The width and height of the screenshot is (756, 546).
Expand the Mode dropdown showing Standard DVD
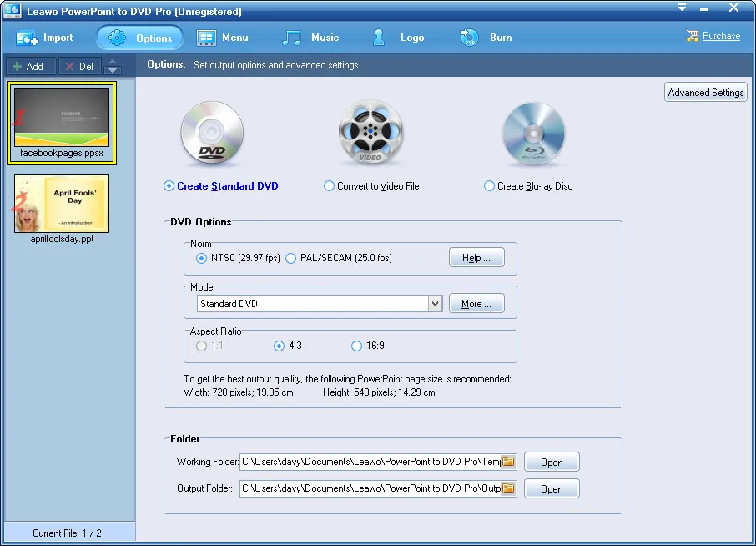point(435,303)
